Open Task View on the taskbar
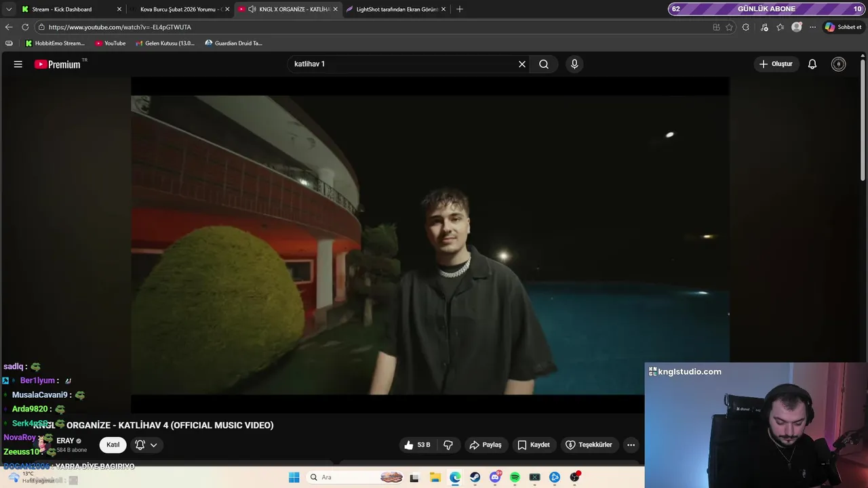The width and height of the screenshot is (868, 488). (414, 477)
